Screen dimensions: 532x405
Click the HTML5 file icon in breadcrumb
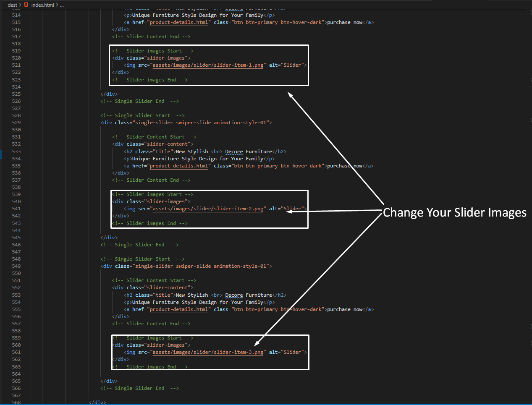(x=26, y=5)
